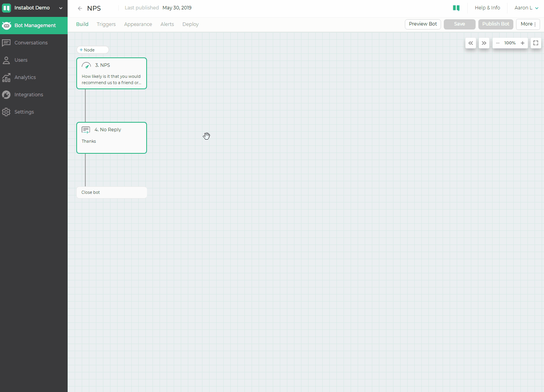Image resolution: width=544 pixels, height=392 pixels.
Task: Click the 100% zoom level value
Action: (510, 43)
